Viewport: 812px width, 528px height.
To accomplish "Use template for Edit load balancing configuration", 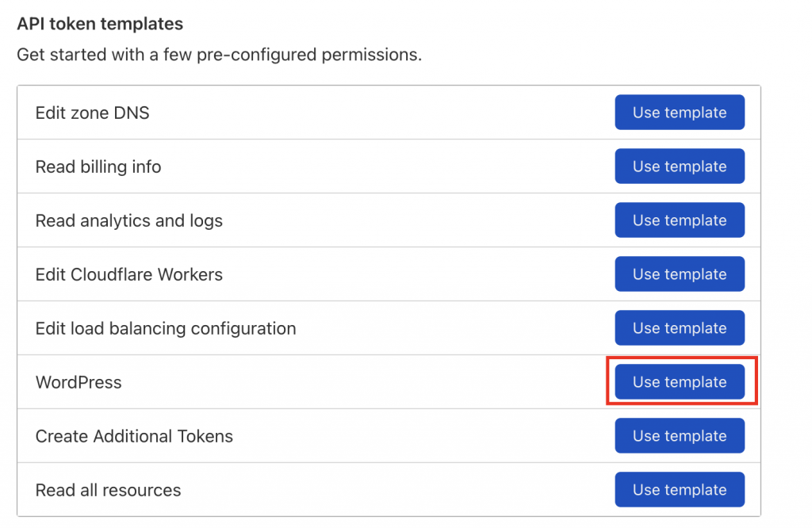I will (679, 327).
